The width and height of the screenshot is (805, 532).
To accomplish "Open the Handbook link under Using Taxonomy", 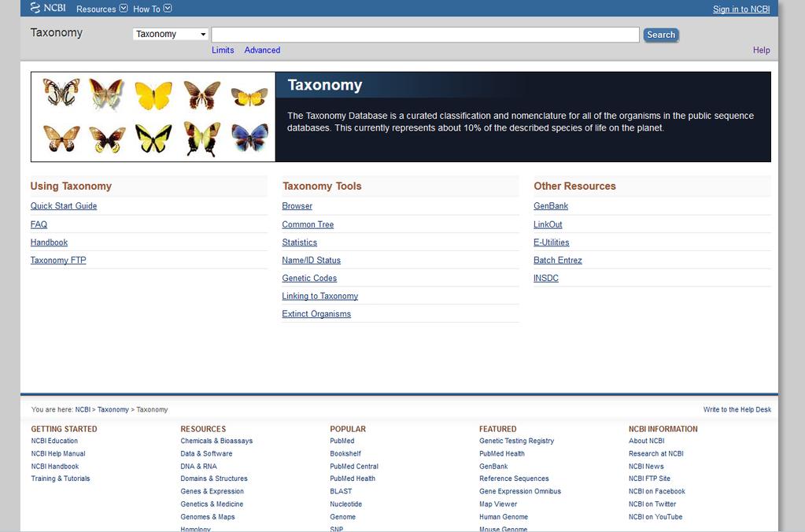I will tap(49, 242).
